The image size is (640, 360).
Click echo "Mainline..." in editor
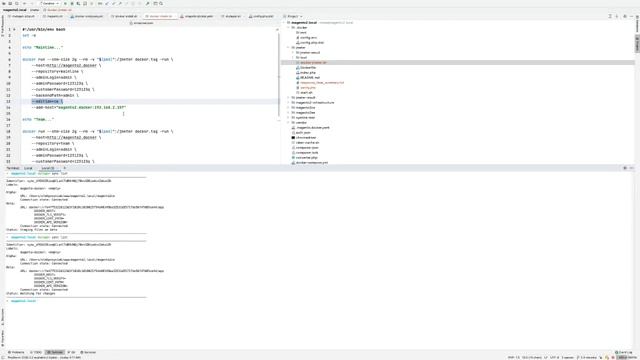click(42, 47)
